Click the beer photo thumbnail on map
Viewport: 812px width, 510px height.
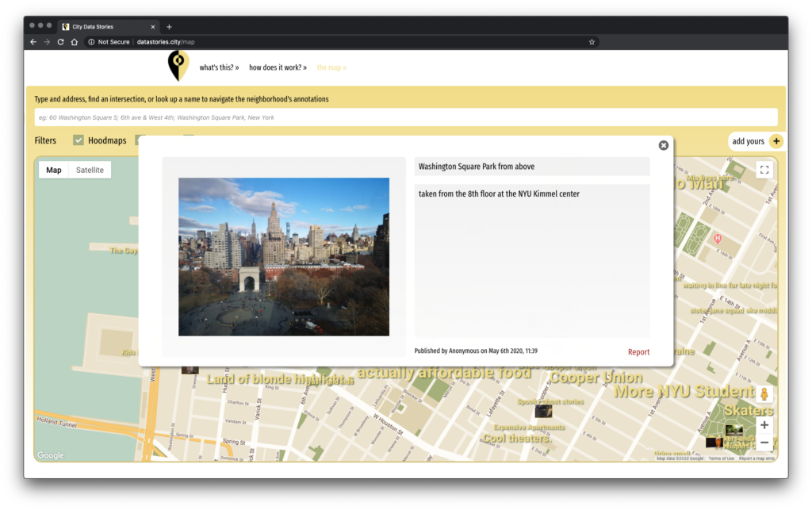(715, 442)
